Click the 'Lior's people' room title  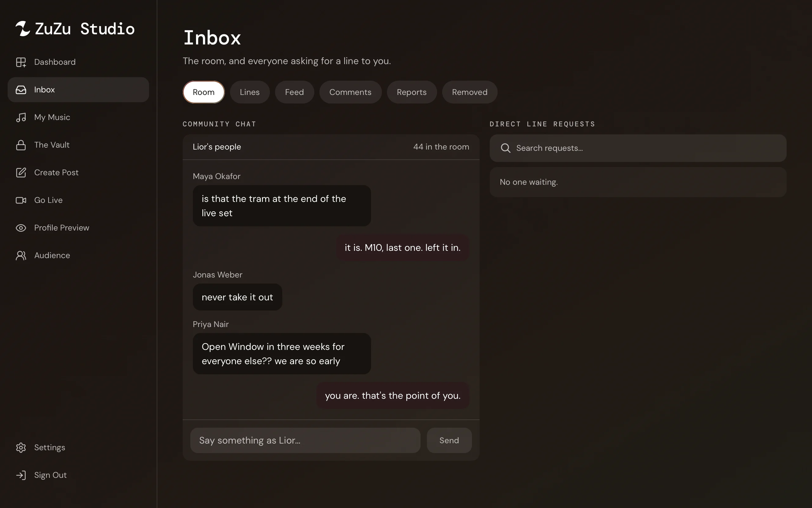coord(217,147)
